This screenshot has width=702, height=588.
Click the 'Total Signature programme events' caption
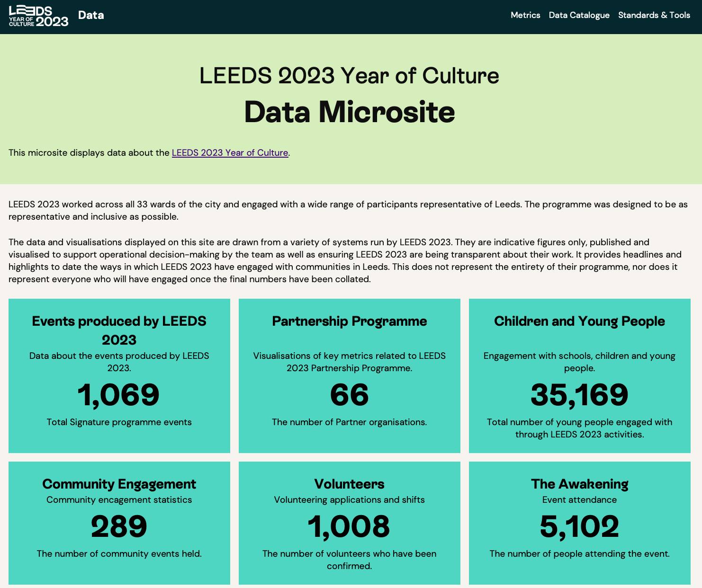119,422
